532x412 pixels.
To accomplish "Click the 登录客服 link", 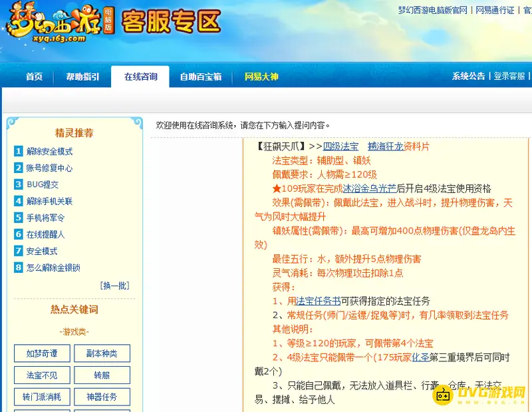I will [509, 76].
